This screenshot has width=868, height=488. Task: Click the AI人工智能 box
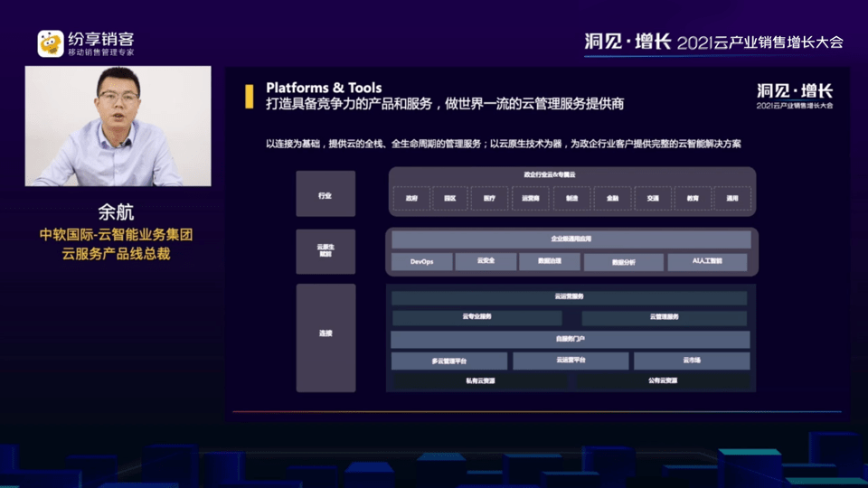707,261
